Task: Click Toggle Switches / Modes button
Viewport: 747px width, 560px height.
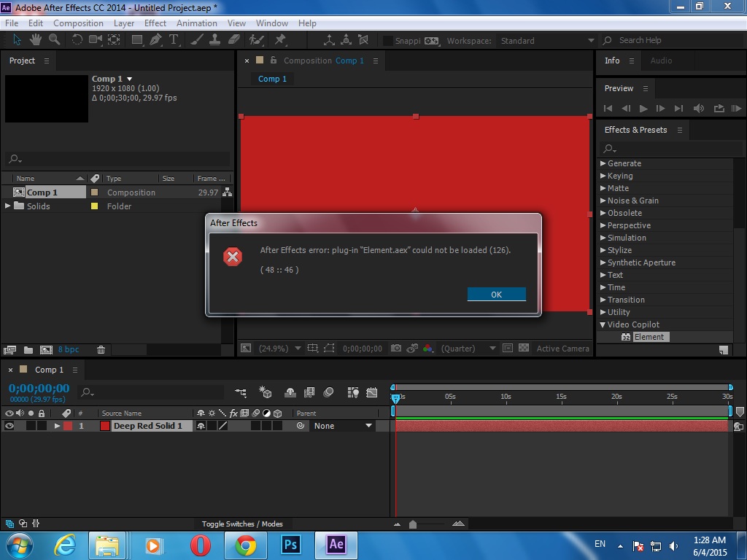Action: pyautogui.click(x=242, y=524)
